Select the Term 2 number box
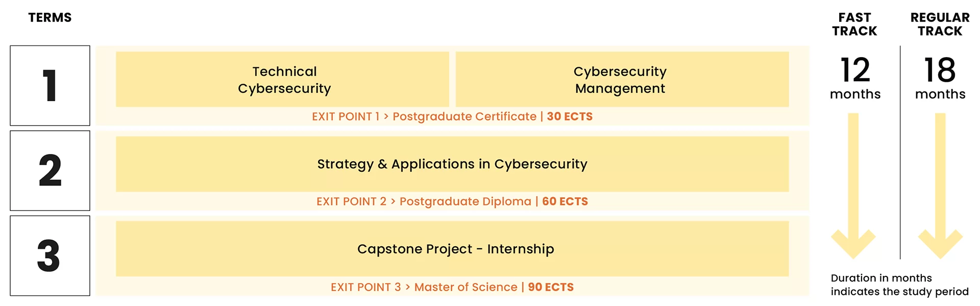This screenshot has width=980, height=306. 50,171
